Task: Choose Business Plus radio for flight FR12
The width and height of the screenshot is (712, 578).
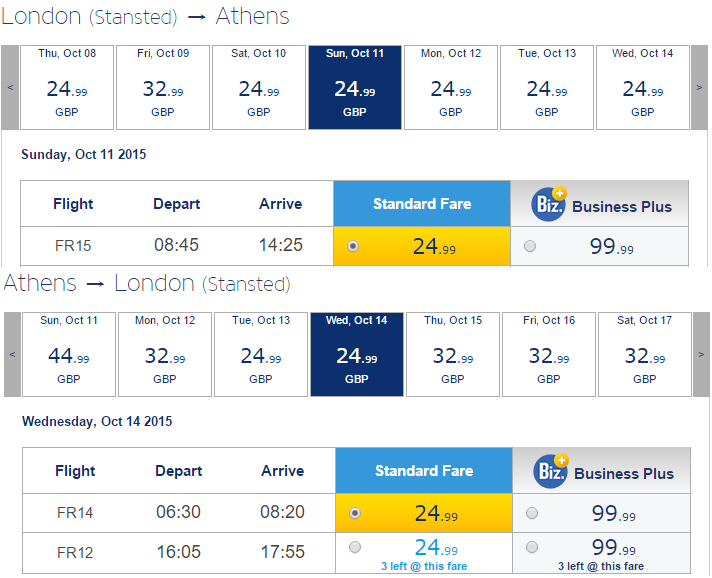Action: click(x=532, y=547)
